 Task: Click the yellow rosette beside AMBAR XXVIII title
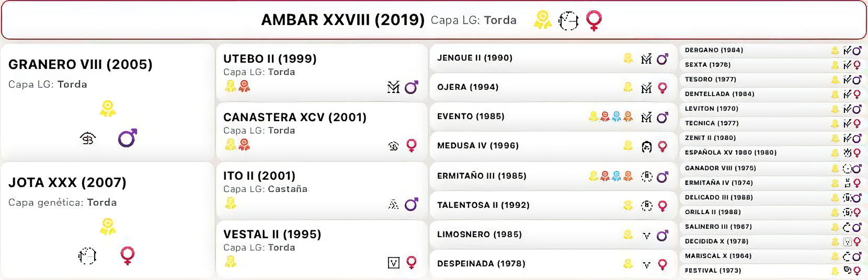(x=543, y=20)
